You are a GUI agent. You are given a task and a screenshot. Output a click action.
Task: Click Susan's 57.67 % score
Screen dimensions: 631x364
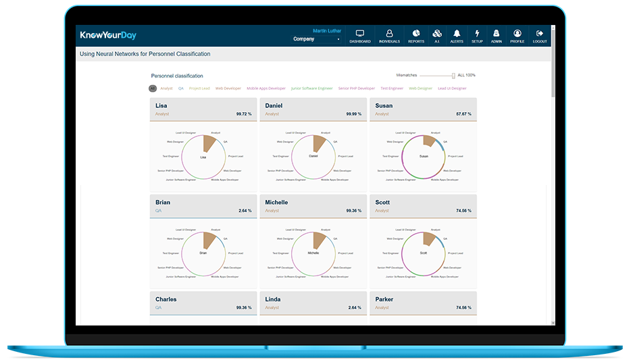pyautogui.click(x=463, y=114)
